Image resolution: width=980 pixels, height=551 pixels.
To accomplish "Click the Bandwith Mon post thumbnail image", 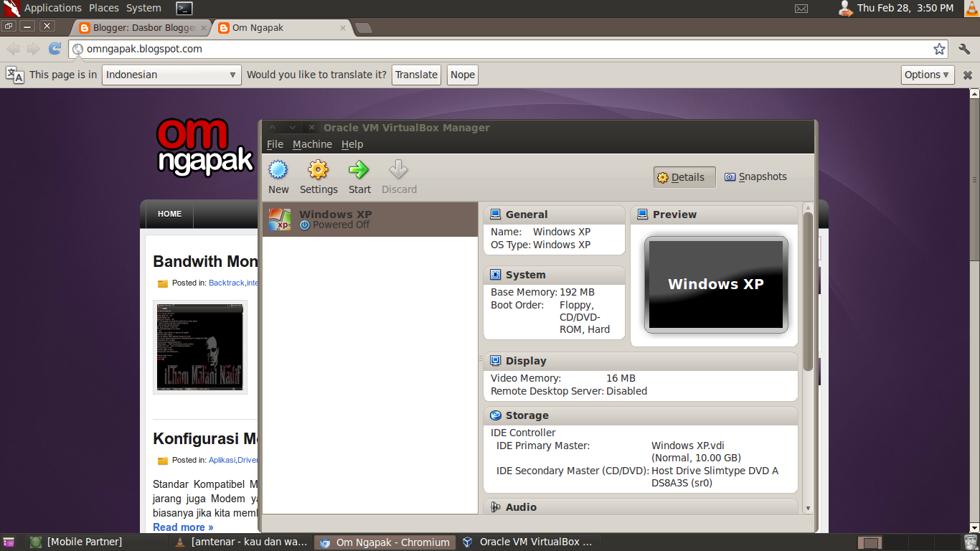I will pos(200,347).
